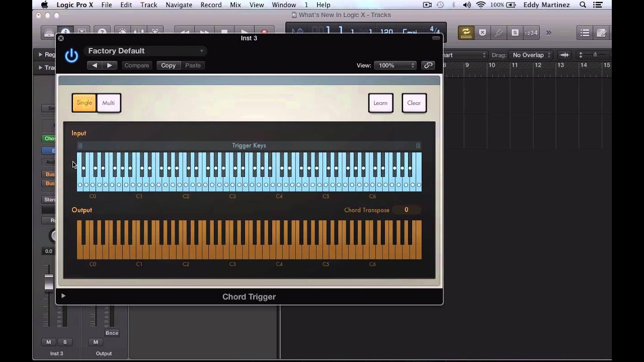
Task: Open the File menu
Action: (107, 5)
